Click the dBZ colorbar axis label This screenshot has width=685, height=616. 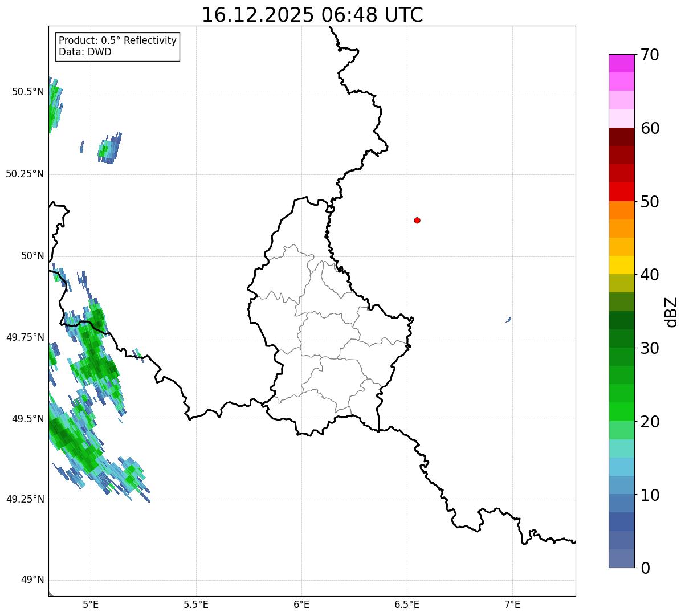click(x=672, y=312)
